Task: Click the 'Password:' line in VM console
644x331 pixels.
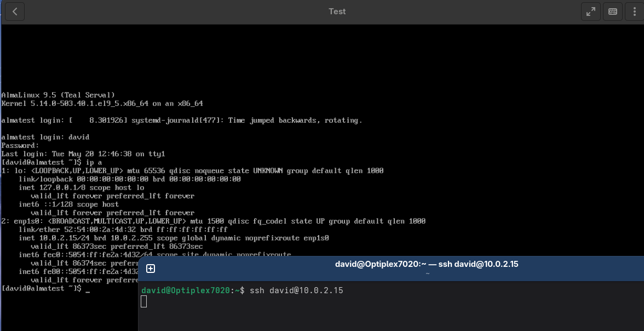Action: point(20,146)
